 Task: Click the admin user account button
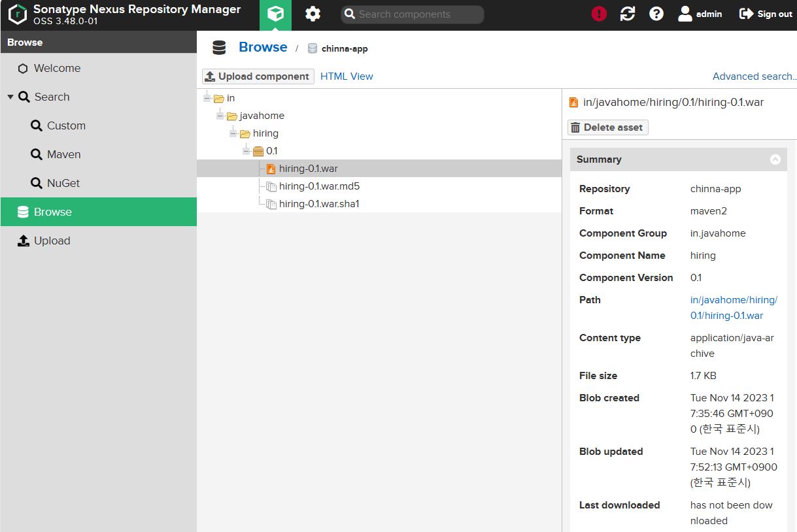tap(700, 14)
